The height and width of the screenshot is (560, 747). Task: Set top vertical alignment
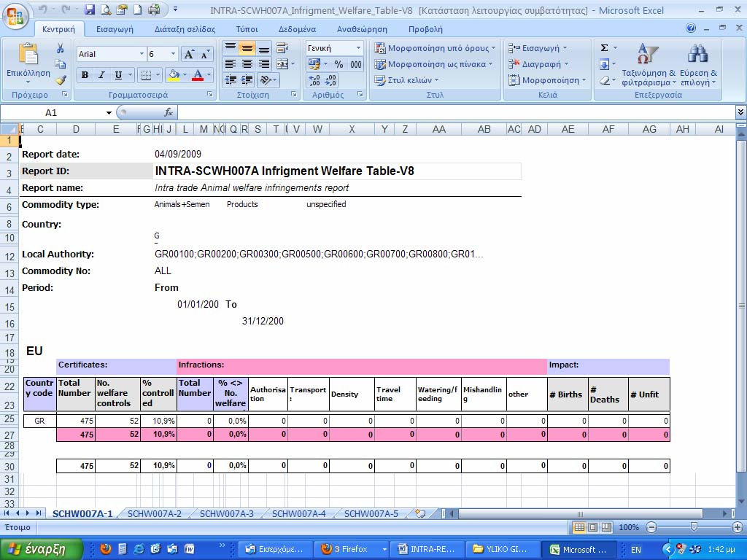230,47
